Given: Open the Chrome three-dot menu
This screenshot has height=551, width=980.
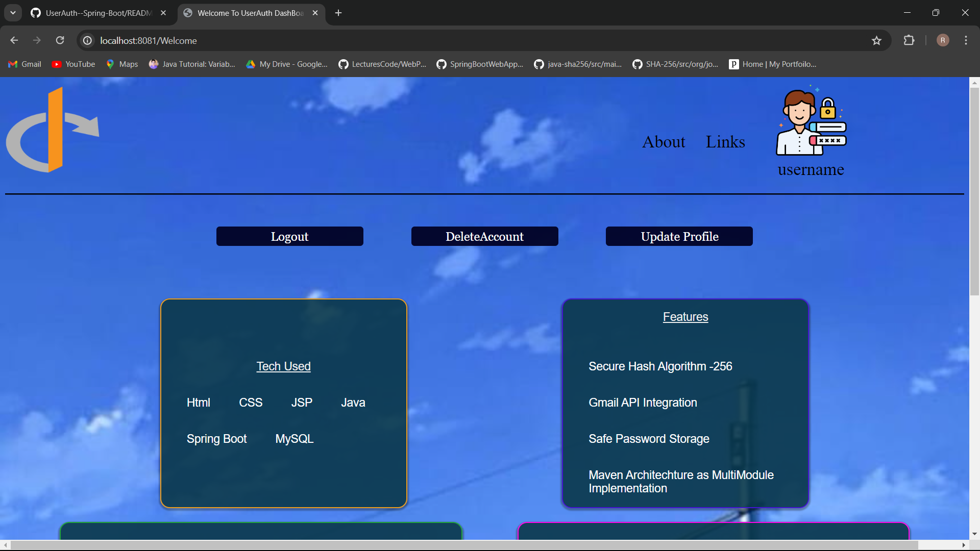Looking at the screenshot, I should click(x=966, y=40).
